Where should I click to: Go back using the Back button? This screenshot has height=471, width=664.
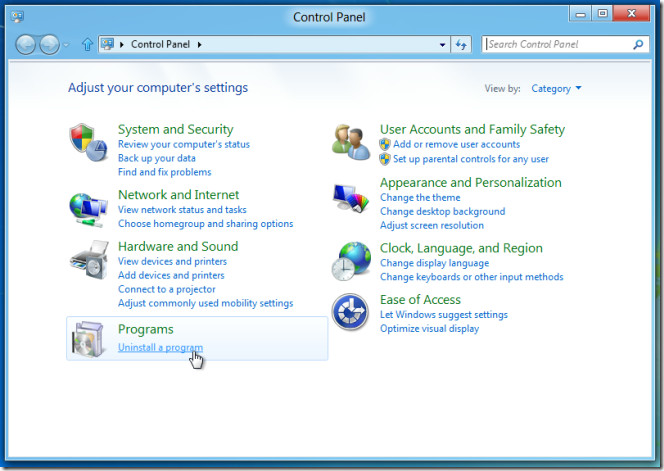(x=25, y=44)
